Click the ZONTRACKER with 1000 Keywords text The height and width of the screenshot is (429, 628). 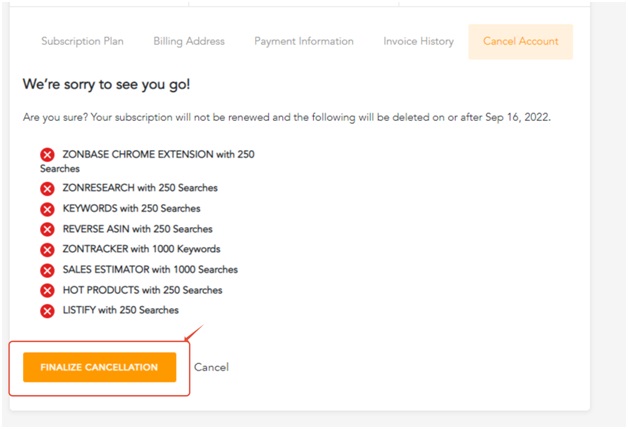coord(141,249)
